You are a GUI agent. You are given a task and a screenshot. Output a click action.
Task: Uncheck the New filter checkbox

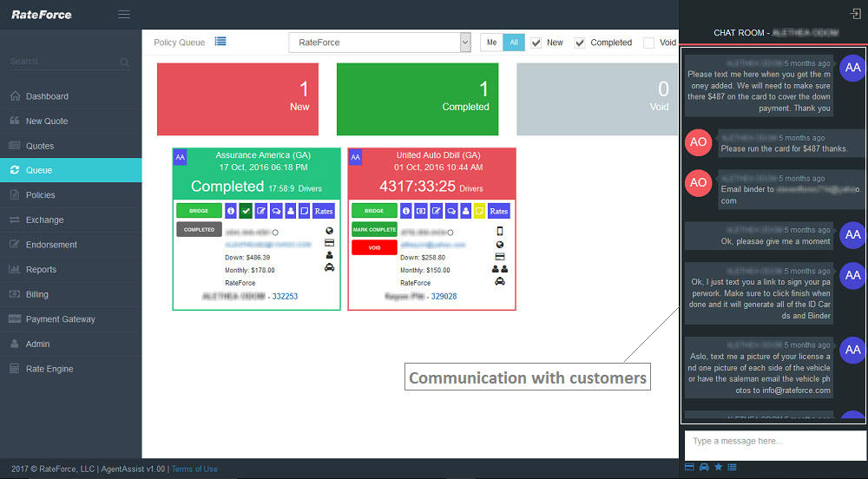(x=536, y=43)
